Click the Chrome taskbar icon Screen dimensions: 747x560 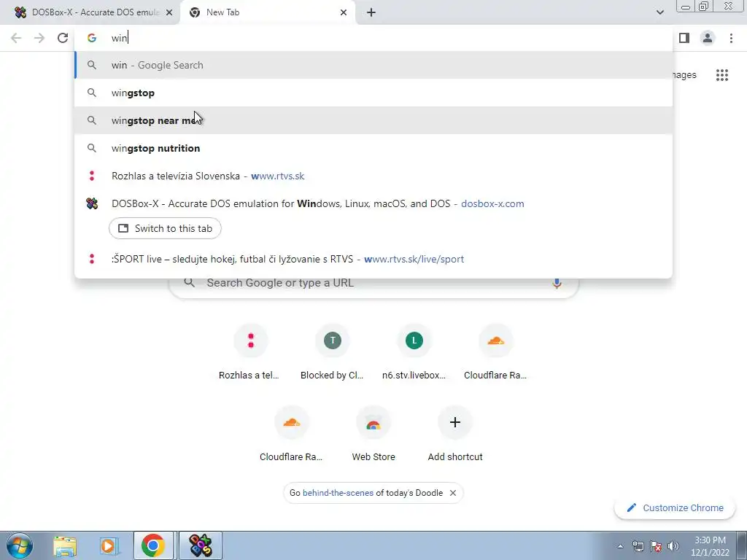(153, 545)
